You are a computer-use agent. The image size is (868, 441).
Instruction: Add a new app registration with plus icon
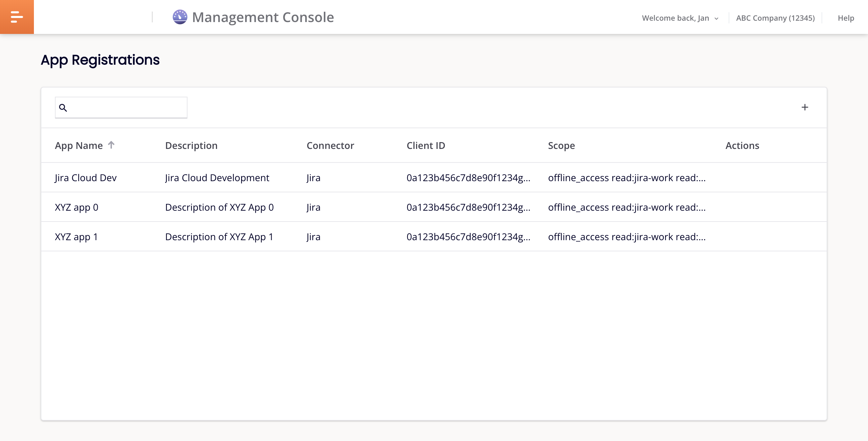click(805, 107)
